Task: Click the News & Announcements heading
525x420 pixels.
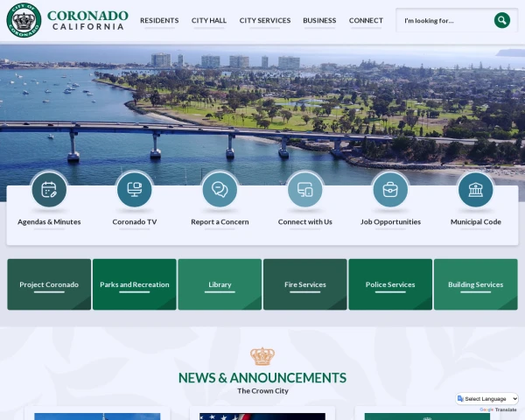Action: click(262, 378)
